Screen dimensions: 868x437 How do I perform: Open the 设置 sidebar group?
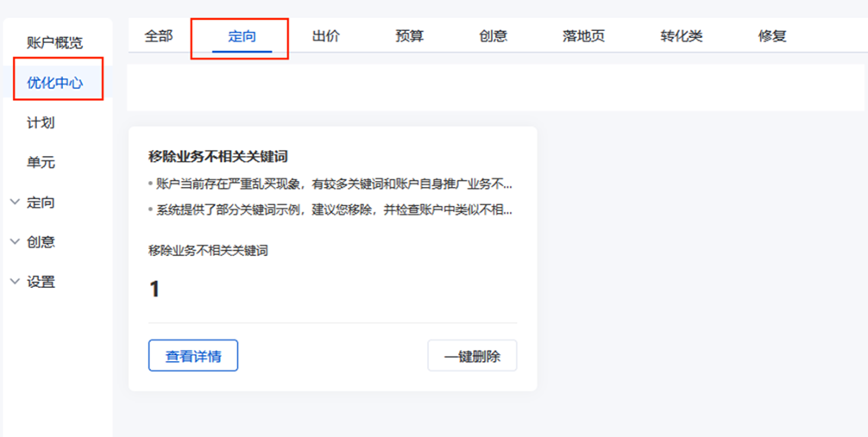41,282
